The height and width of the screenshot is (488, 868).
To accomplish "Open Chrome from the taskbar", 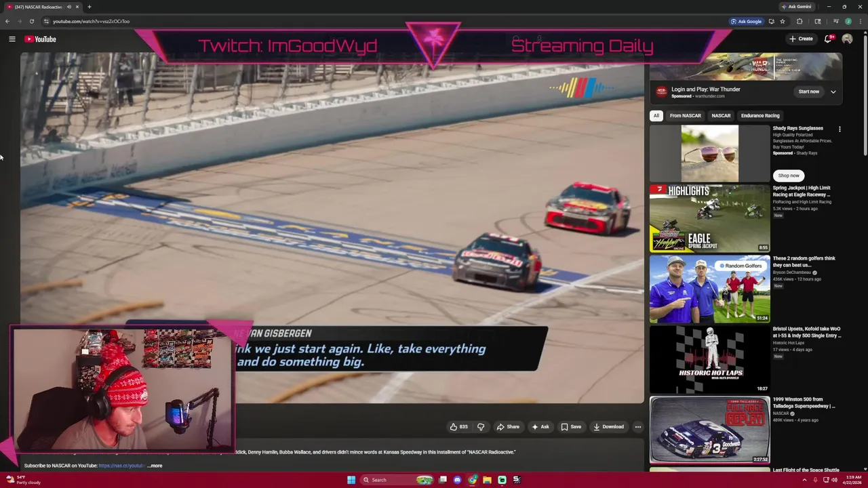I will pyautogui.click(x=472, y=480).
